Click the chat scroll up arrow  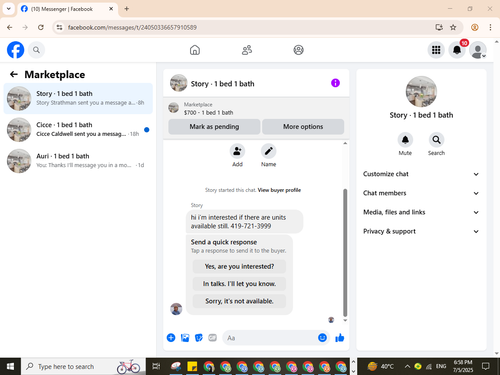click(345, 143)
